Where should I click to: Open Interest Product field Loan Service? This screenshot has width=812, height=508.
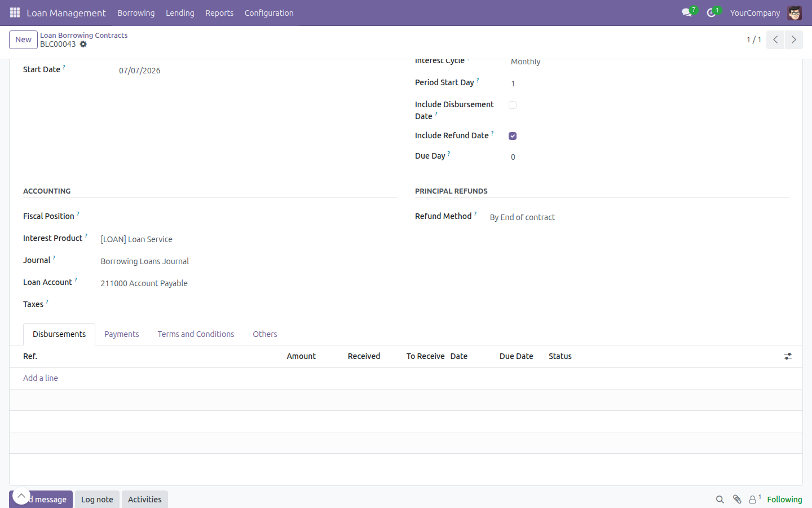(248, 239)
